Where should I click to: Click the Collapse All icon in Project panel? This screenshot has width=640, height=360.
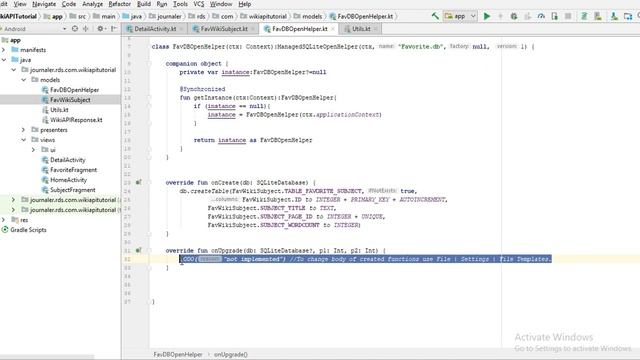(86, 29)
